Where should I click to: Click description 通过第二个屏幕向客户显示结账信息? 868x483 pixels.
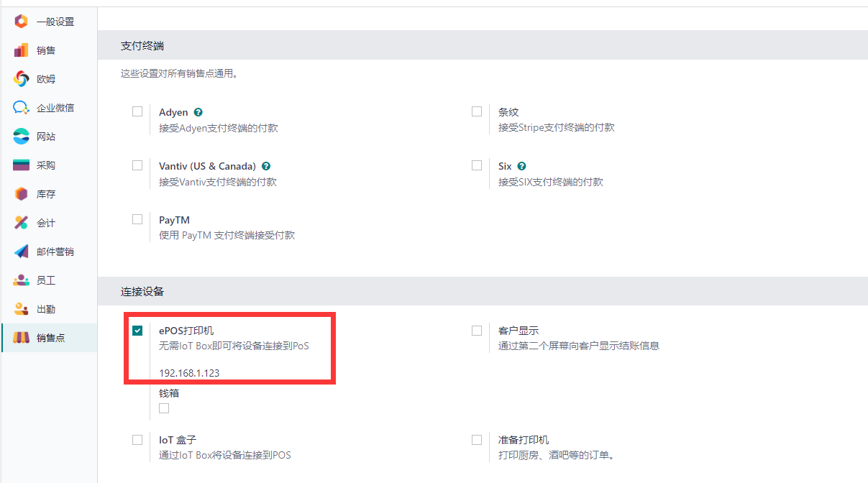click(579, 346)
